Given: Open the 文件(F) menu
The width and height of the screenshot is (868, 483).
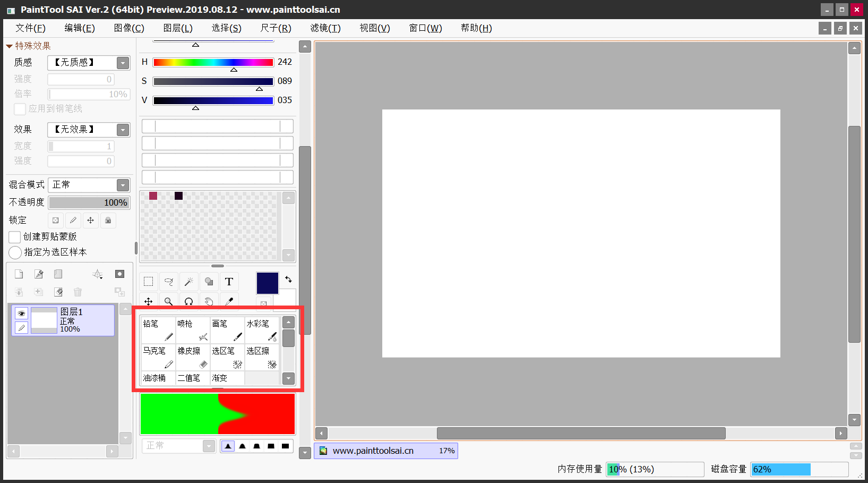Looking at the screenshot, I should (x=30, y=28).
